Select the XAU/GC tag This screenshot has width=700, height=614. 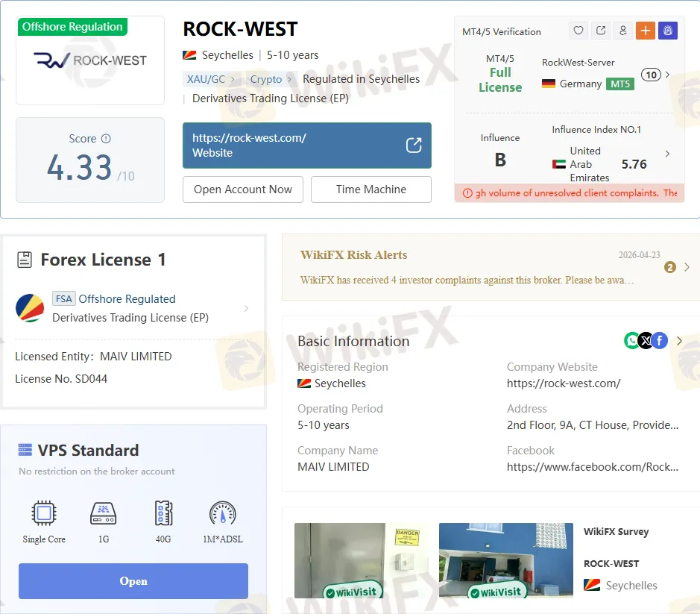207,79
